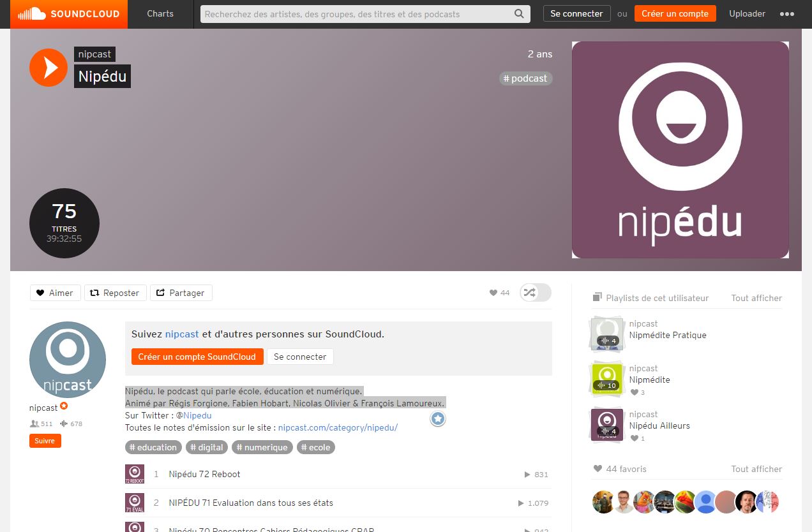Image resolution: width=812 pixels, height=532 pixels.
Task: Click Se connecter button in the follow box
Action: (300, 357)
